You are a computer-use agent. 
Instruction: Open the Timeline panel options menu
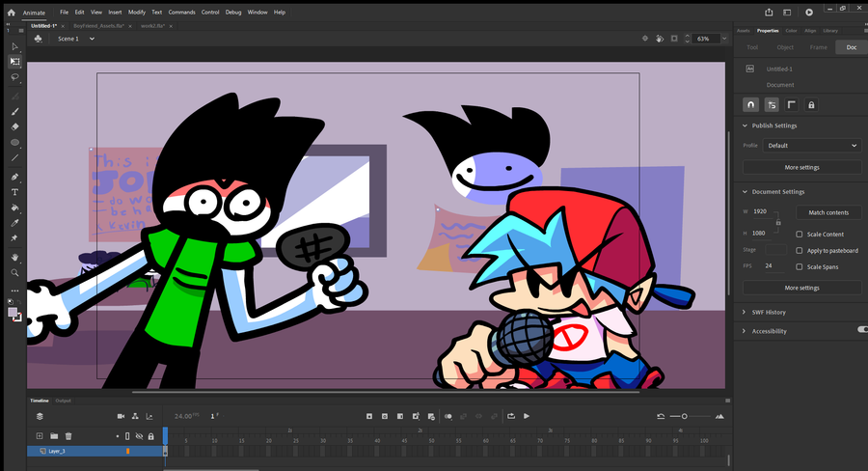tap(727, 401)
